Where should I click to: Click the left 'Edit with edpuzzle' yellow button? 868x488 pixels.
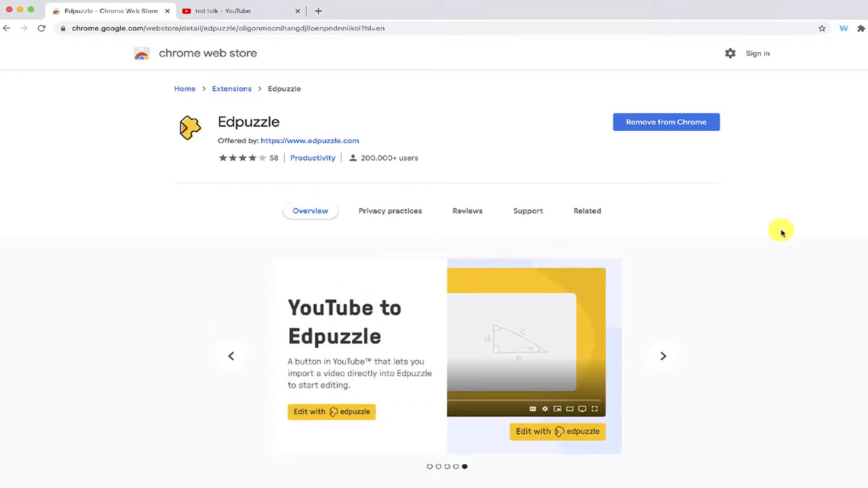(x=331, y=412)
